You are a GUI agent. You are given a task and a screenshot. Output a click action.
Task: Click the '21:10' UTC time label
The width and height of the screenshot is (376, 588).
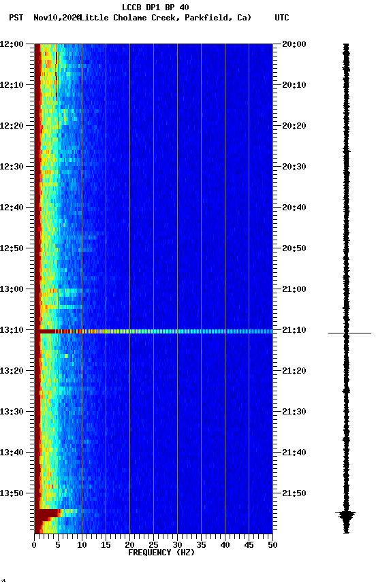[x=294, y=330]
